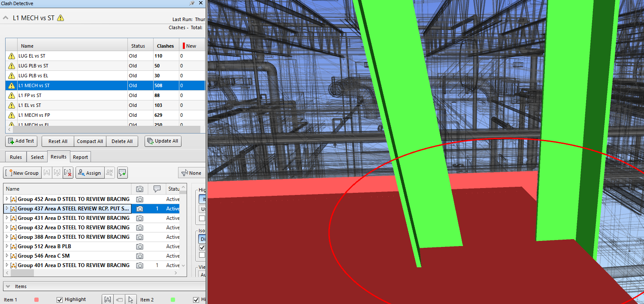Screen dimensions: 644x304
Task: Expand Group 452 Area D tree node
Action: [x=6, y=199]
